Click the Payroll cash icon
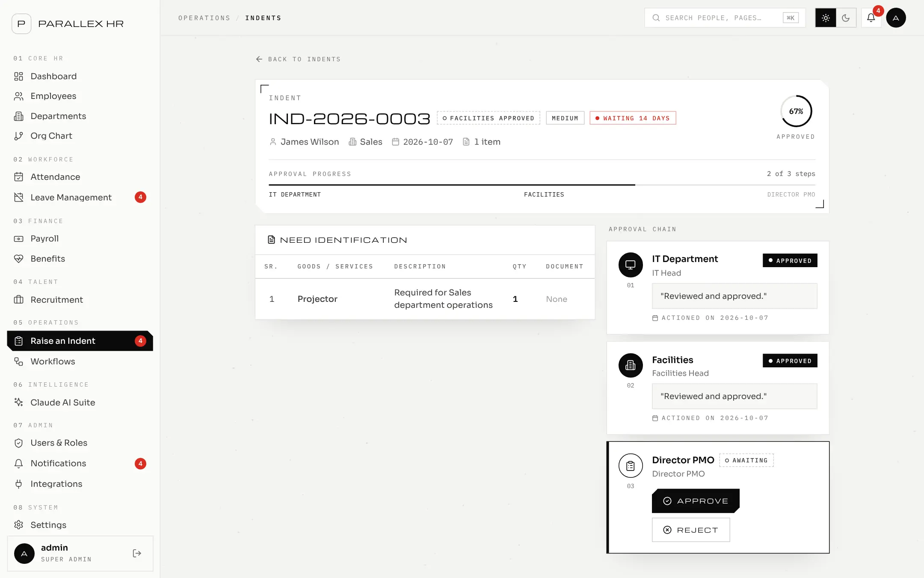The image size is (924, 578). [x=18, y=238]
